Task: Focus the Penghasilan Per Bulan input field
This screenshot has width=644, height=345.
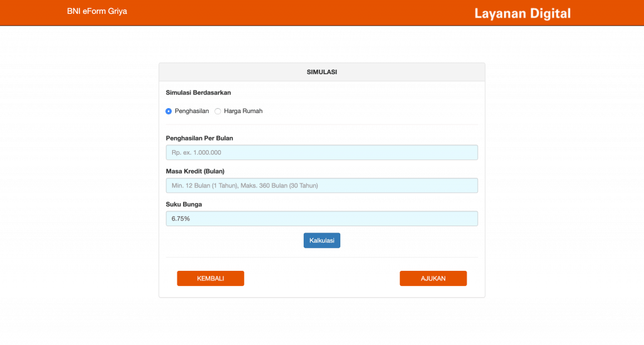Action: pyautogui.click(x=321, y=153)
